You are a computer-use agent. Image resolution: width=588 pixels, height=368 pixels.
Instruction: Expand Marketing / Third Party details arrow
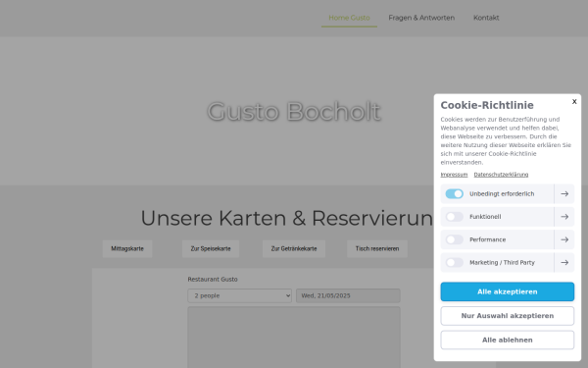(x=564, y=262)
